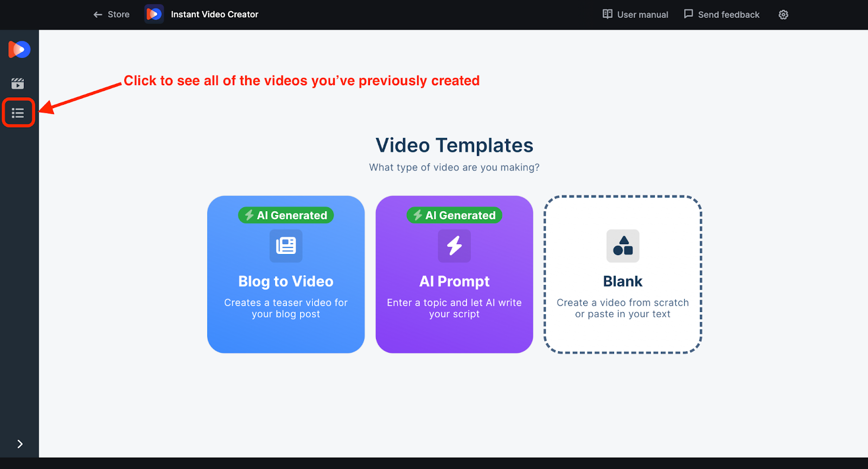This screenshot has width=868, height=469.
Task: Click the lightning bolt icon on AI Prompt
Action: point(454,246)
